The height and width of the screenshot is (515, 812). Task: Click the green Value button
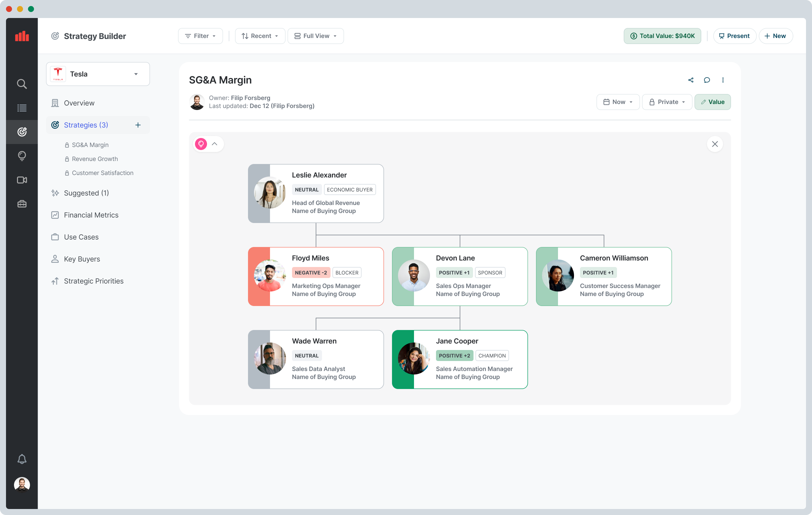(x=712, y=102)
